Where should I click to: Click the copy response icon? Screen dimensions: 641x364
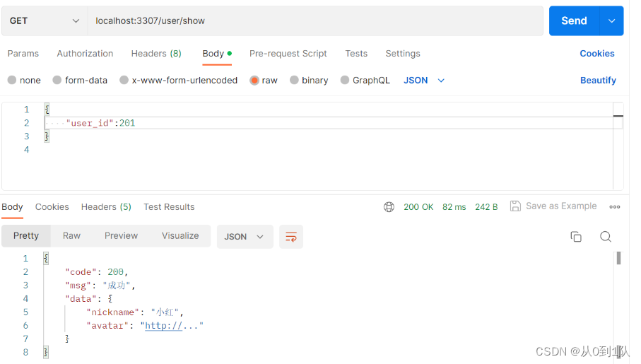tap(575, 236)
